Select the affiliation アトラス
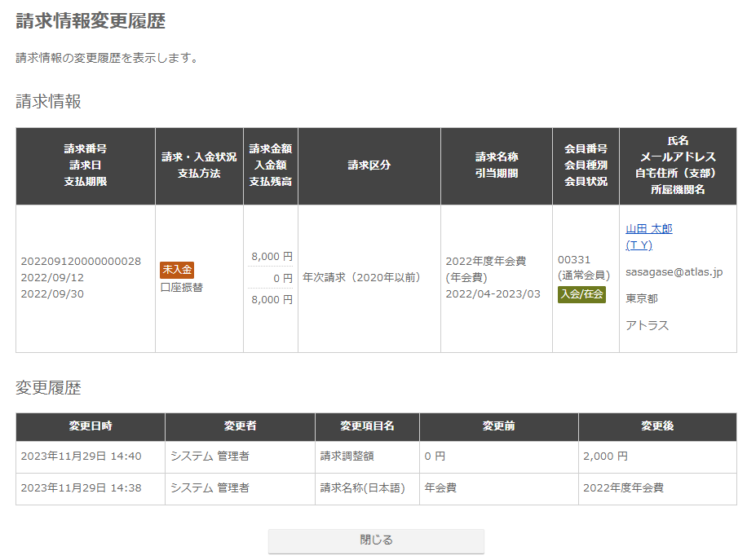The height and width of the screenshot is (560, 747). (x=647, y=325)
